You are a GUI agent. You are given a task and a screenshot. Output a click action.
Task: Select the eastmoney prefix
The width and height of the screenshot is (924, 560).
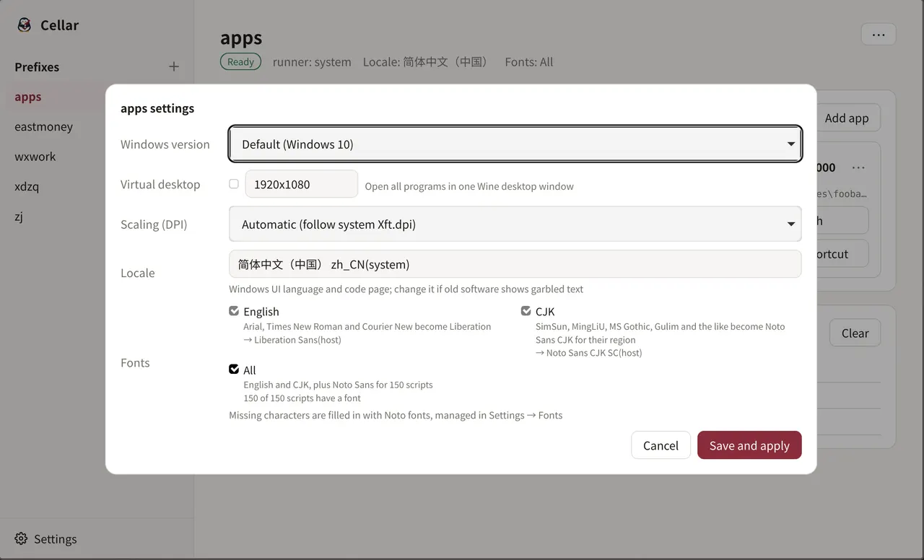point(43,126)
